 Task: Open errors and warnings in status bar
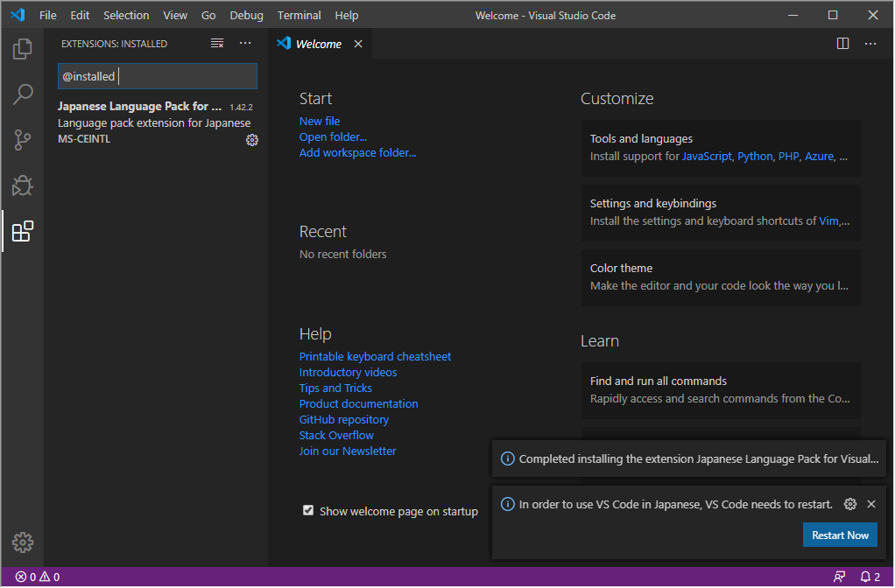tap(37, 577)
